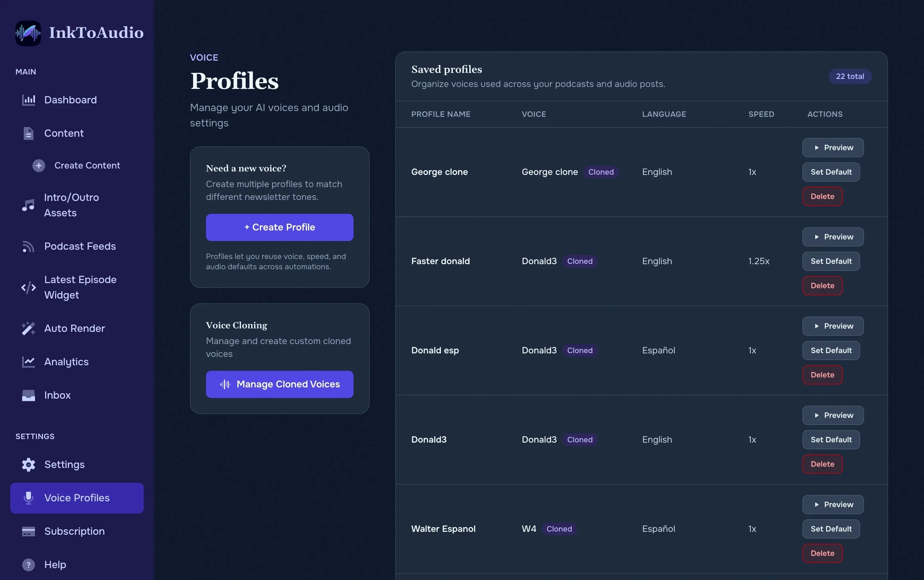This screenshot has width=924, height=580.
Task: Preview the Donald3 profile
Action: (x=833, y=416)
